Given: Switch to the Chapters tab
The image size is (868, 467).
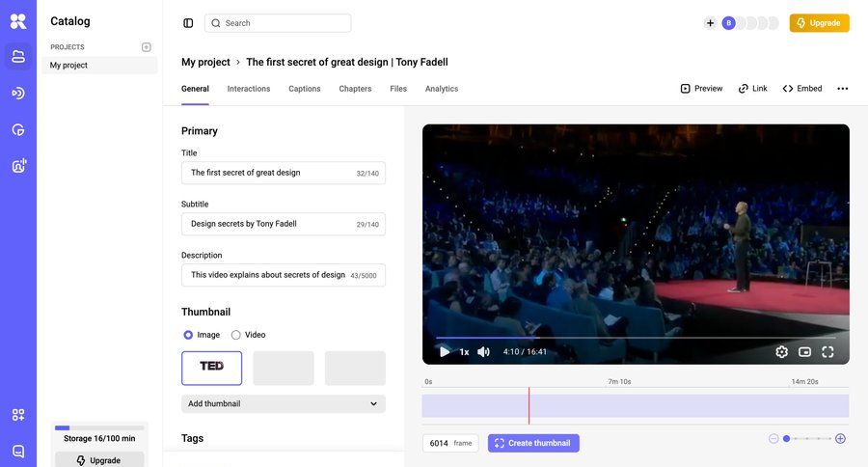Looking at the screenshot, I should 355,89.
